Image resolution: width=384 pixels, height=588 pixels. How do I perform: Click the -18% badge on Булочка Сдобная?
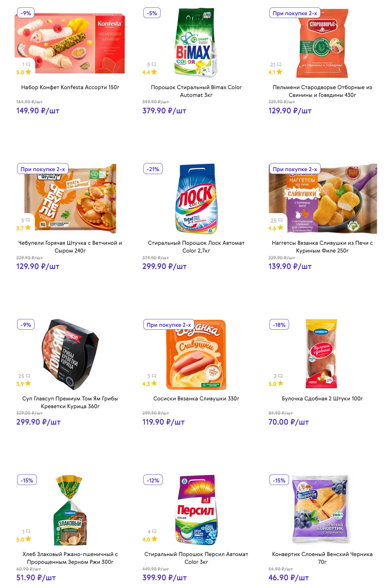[279, 325]
